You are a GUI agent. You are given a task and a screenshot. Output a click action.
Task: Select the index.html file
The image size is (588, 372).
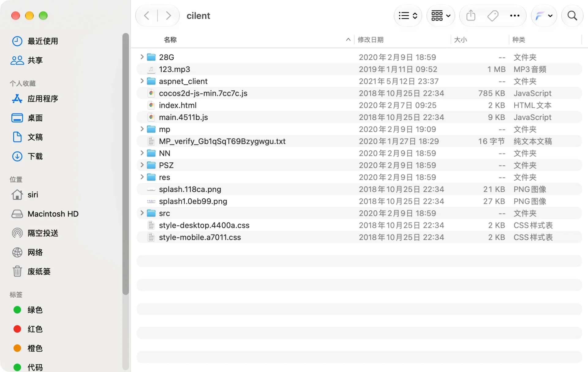point(359,105)
